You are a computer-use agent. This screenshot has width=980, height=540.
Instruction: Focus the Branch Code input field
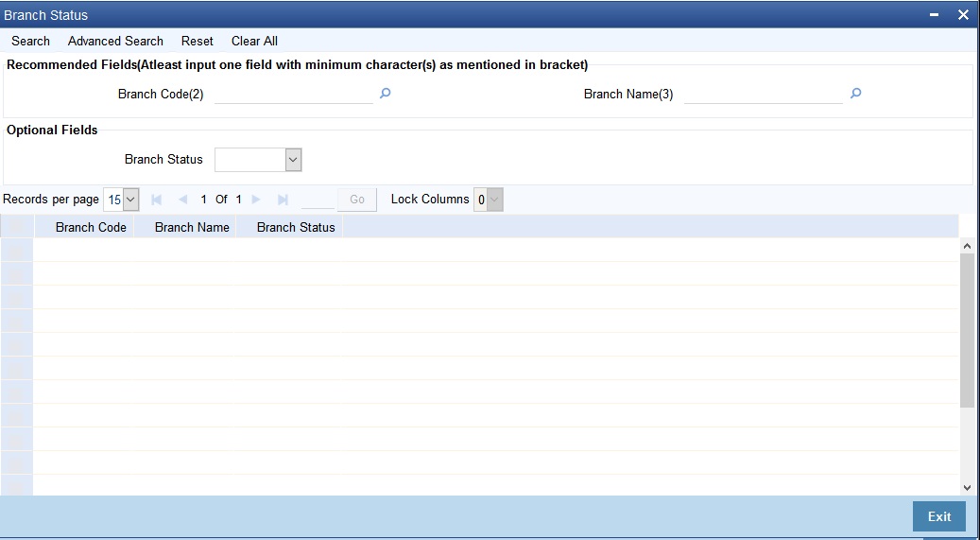coord(294,94)
